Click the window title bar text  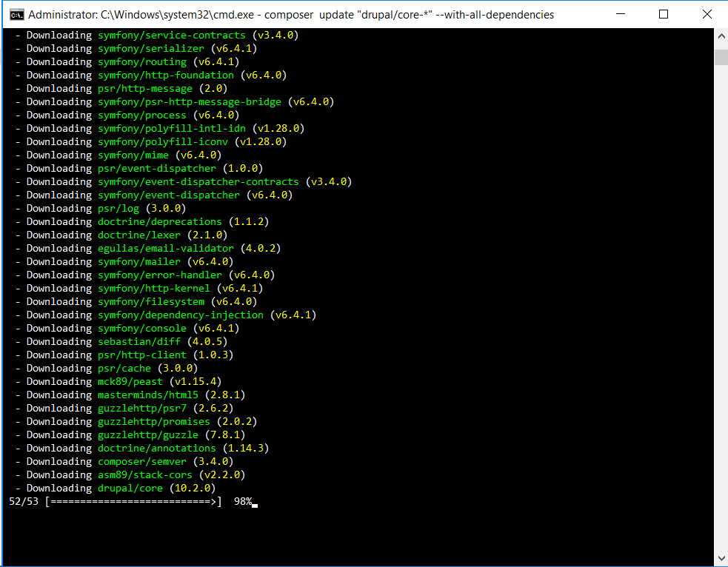pos(291,15)
